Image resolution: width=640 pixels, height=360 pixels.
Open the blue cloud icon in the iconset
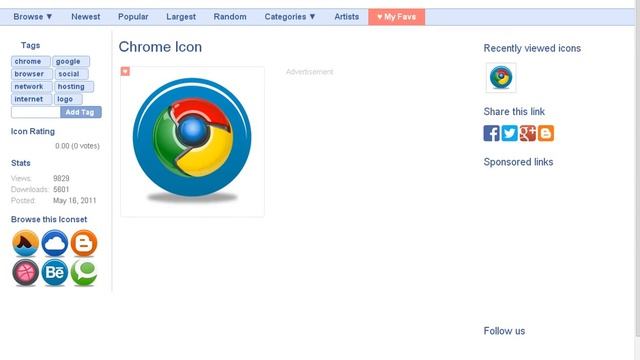click(x=55, y=243)
